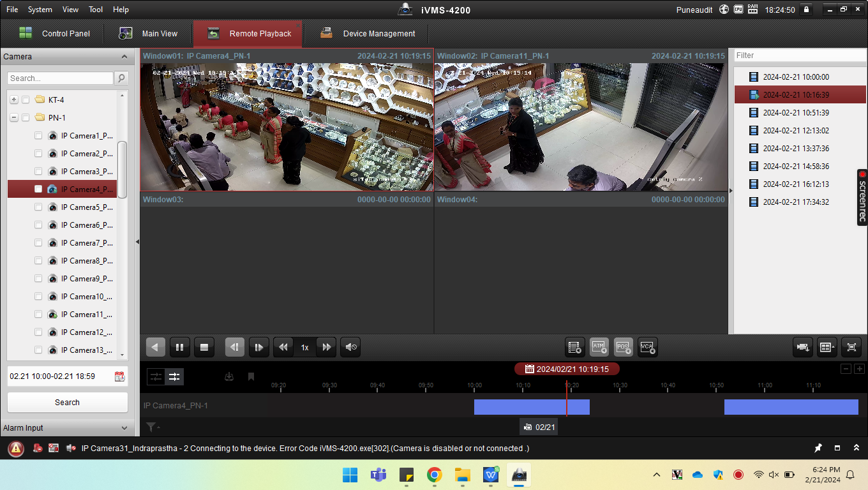Screen dimensions: 868x490
Task: Click the POS playback icon
Action: coord(624,347)
